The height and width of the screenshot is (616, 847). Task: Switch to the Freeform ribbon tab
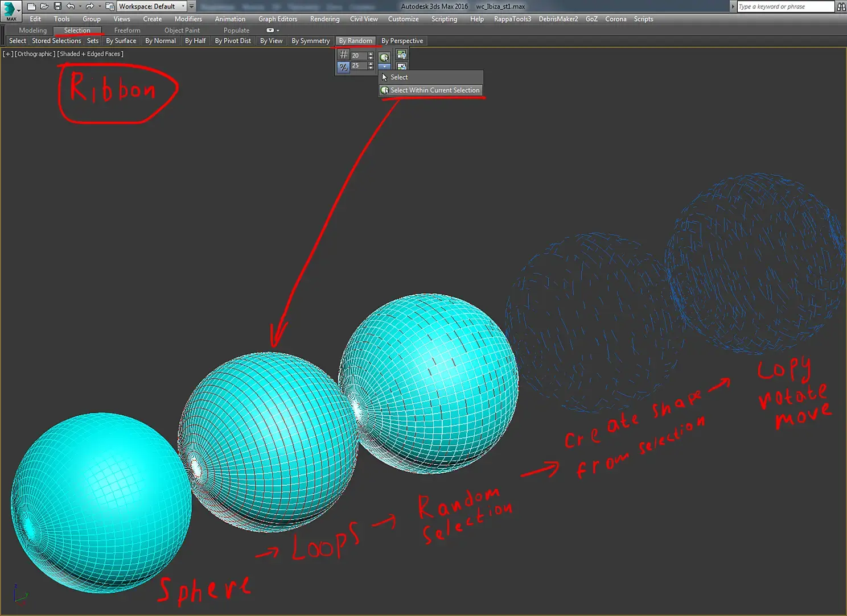(127, 30)
